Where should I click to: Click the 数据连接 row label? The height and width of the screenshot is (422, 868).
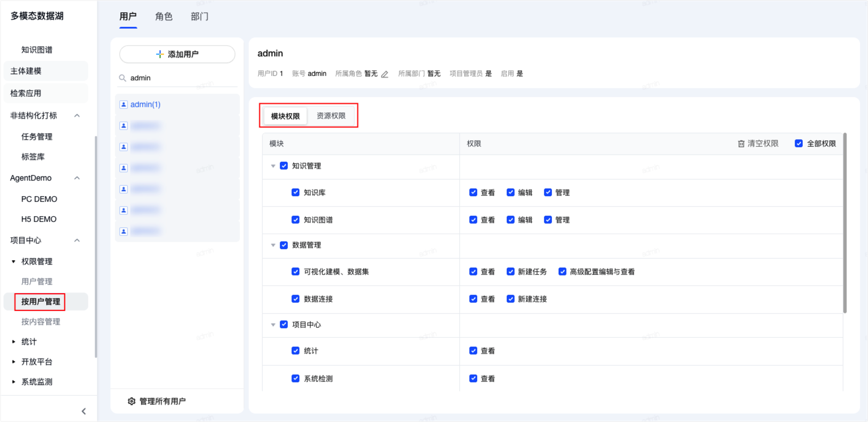318,299
